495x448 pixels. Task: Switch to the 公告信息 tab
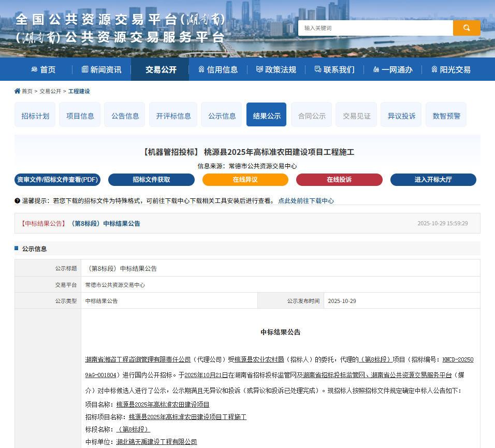(124, 114)
